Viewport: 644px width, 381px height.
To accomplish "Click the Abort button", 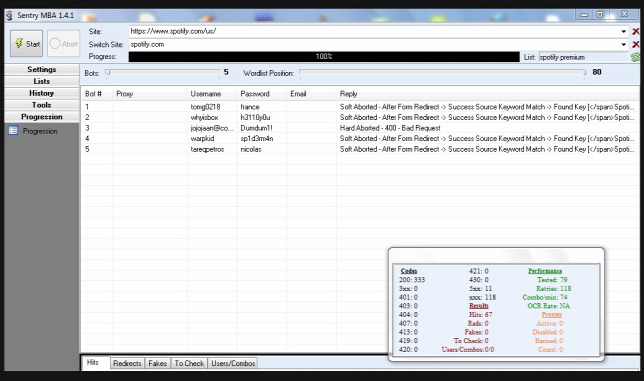I will 64,44.
